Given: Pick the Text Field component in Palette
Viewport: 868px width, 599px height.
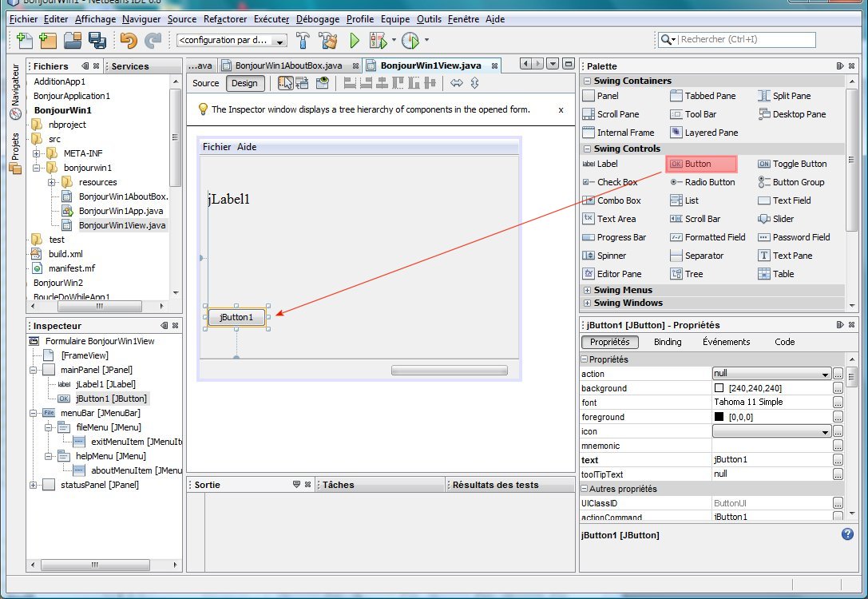Looking at the screenshot, I should [x=784, y=200].
